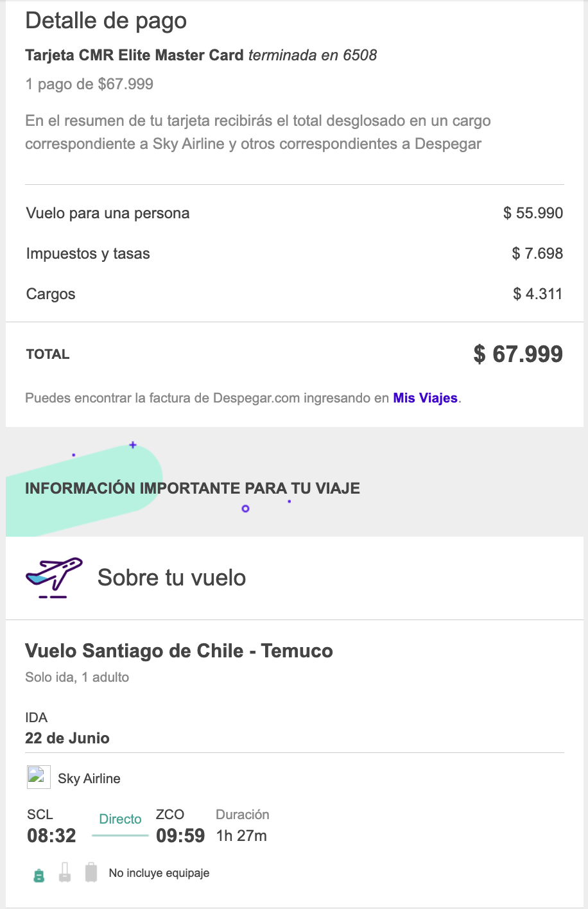Click the airplane icon beside Sobre tu vuelo
The width and height of the screenshot is (588, 909).
point(54,577)
